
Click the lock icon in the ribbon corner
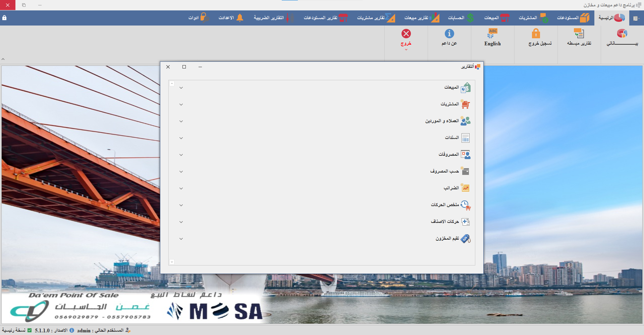pyautogui.click(x=4, y=18)
